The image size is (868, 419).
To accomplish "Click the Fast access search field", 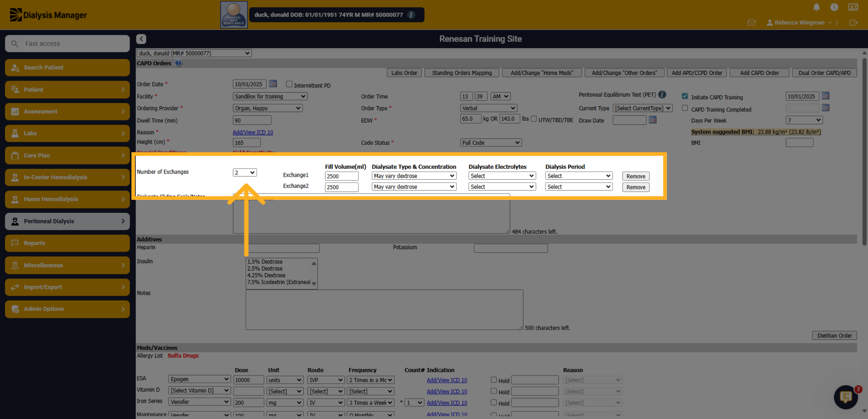I will click(67, 43).
